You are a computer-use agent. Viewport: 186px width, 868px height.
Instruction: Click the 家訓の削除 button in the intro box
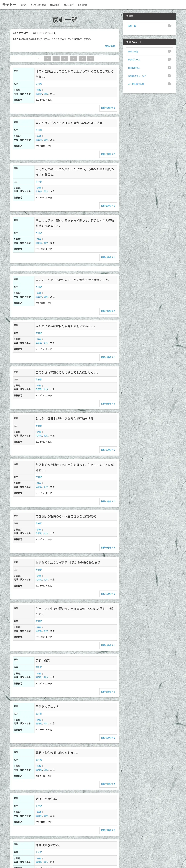coord(110,46)
